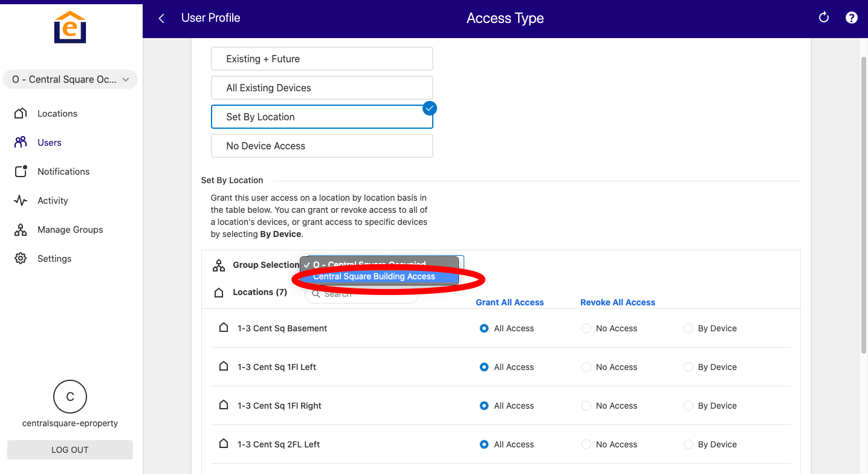Click the Locations (7) label

[x=260, y=292]
